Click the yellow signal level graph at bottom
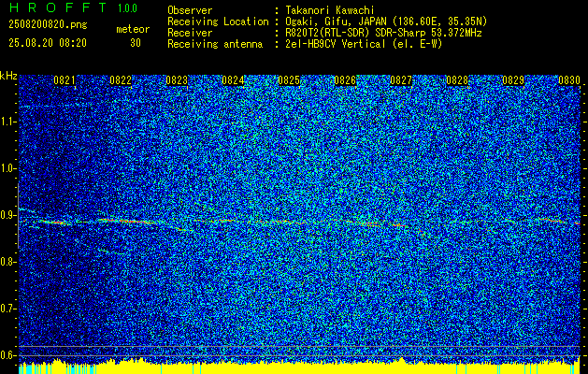The image size is (588, 374). pyautogui.click(x=298, y=367)
